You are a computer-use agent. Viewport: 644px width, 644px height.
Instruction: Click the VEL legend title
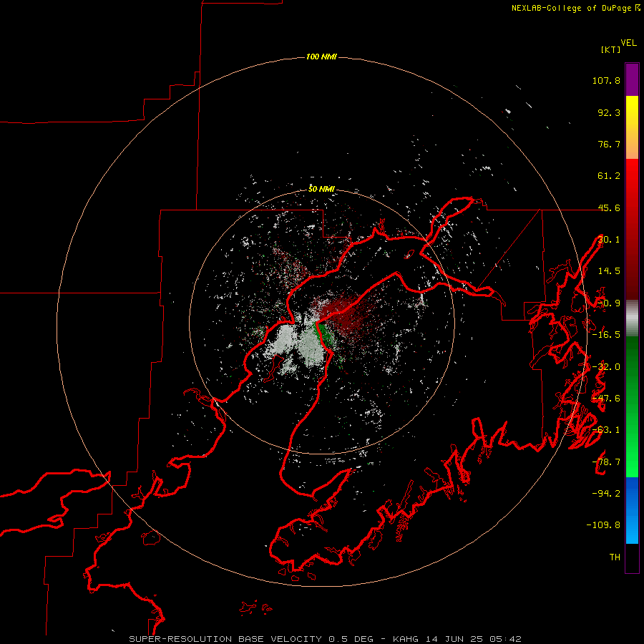[x=628, y=43]
